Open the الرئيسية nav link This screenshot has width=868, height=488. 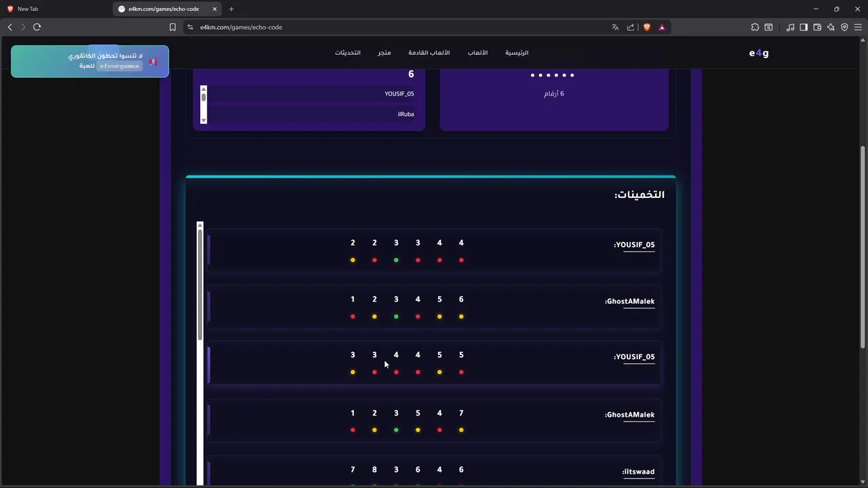coord(517,53)
